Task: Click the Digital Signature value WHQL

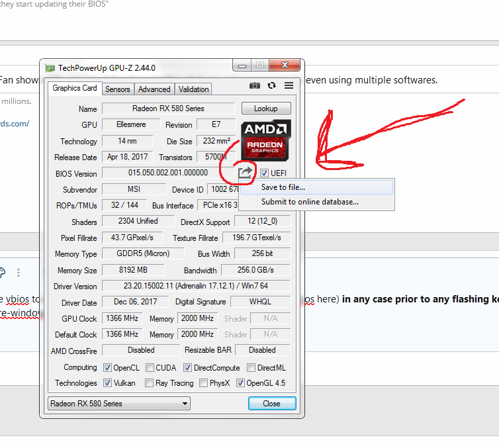Action: coord(260,302)
